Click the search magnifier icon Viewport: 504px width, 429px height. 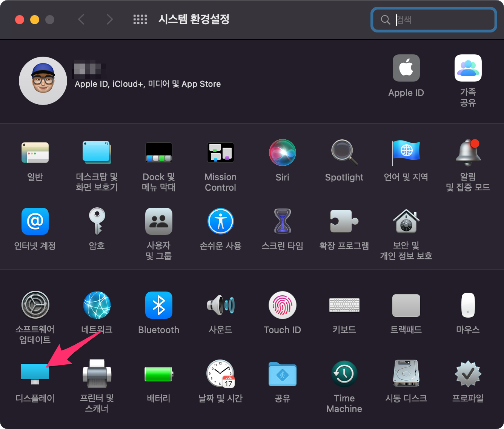pyautogui.click(x=385, y=20)
